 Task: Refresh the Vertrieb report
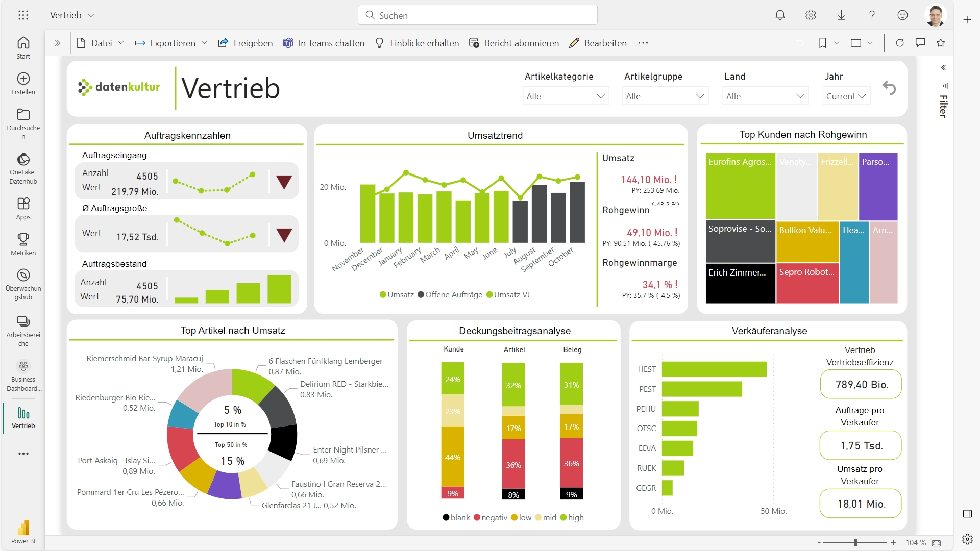tap(899, 43)
